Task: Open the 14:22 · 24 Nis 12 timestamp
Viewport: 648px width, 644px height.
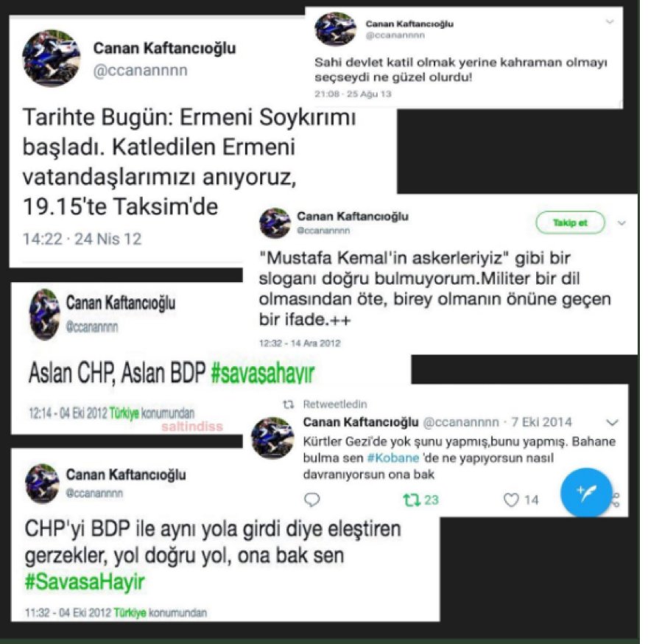Action: point(82,239)
